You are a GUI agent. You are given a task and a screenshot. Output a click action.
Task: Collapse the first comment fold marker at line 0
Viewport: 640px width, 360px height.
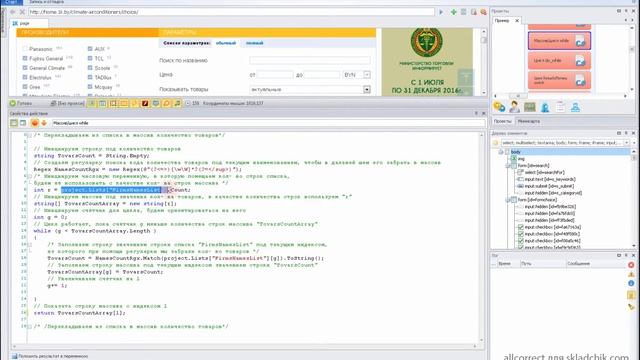click(x=29, y=135)
